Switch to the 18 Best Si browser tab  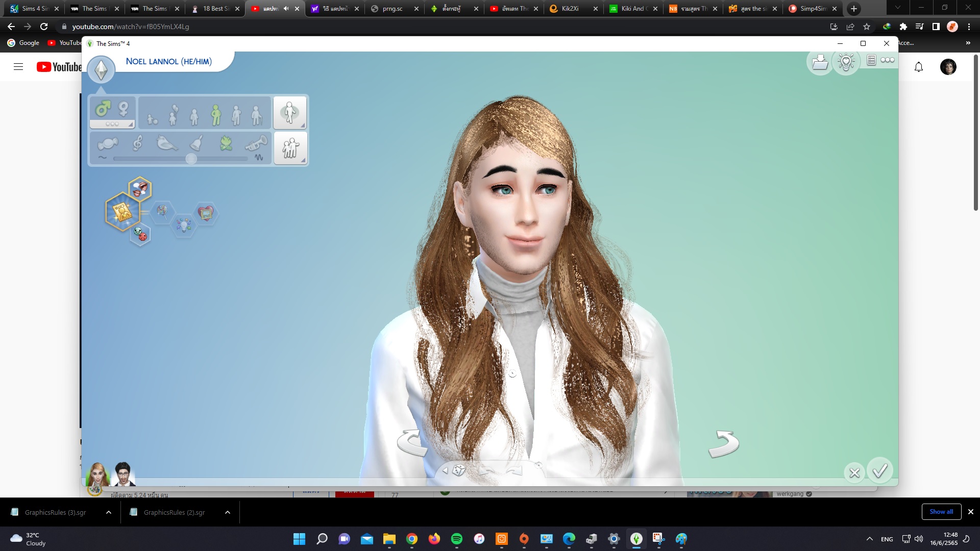(x=215, y=9)
